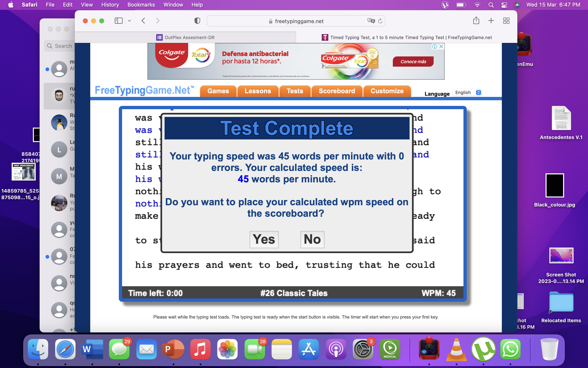Viewport: 588px width, 368px height.
Task: Click the WPM: 45 status text
Action: point(439,293)
